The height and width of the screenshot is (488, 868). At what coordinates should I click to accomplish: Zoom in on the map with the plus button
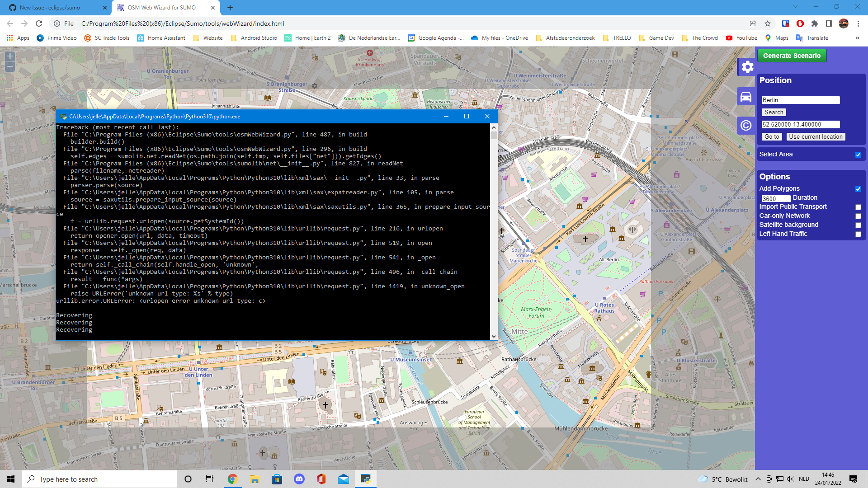(x=9, y=56)
